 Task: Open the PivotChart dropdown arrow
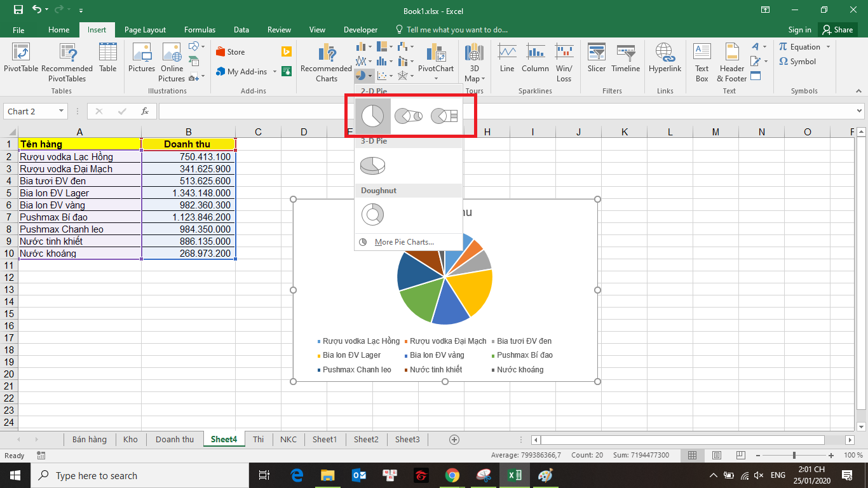point(436,79)
